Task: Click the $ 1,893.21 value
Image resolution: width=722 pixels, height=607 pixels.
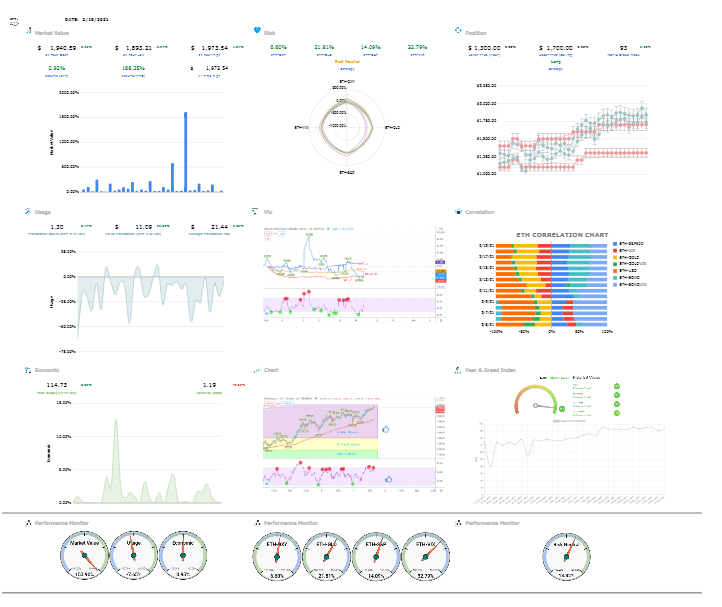Action: pyautogui.click(x=133, y=48)
